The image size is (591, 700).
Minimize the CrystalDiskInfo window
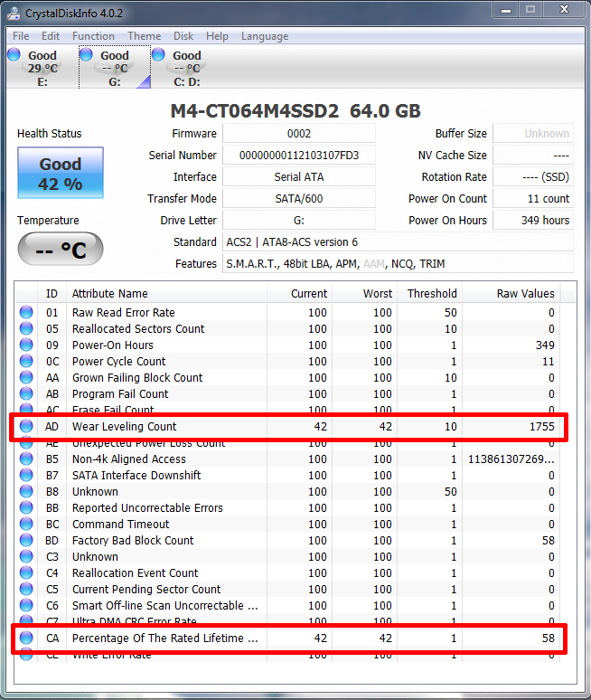[x=506, y=10]
